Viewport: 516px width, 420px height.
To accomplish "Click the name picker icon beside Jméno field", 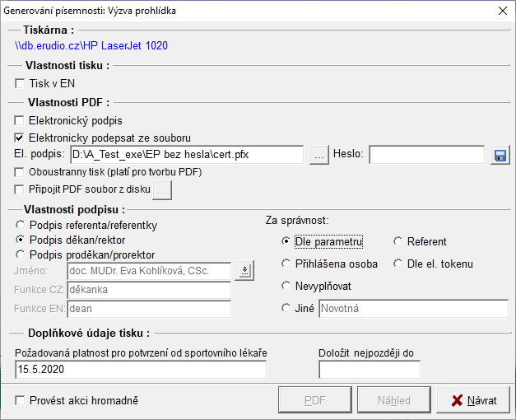I will tap(244, 270).
